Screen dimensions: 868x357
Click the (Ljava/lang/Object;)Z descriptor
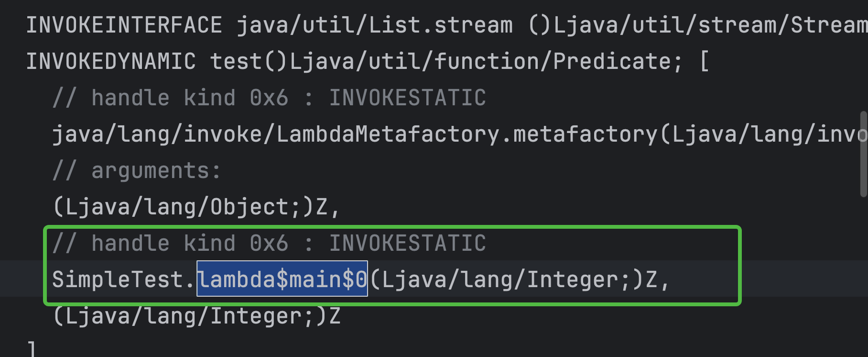tap(196, 207)
